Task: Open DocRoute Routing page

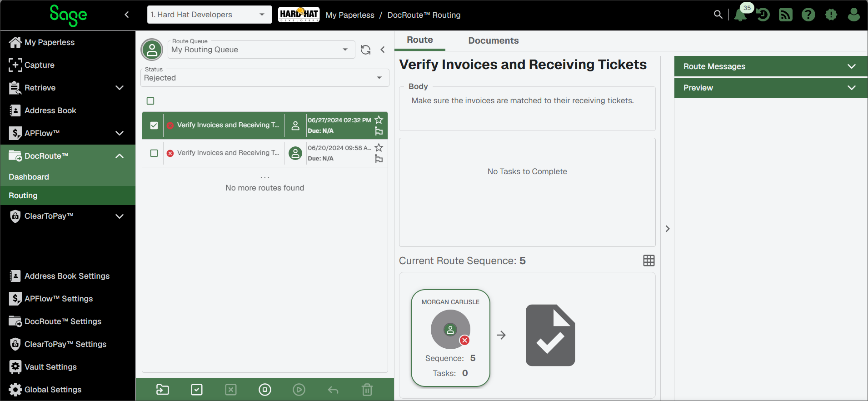Action: click(68, 195)
